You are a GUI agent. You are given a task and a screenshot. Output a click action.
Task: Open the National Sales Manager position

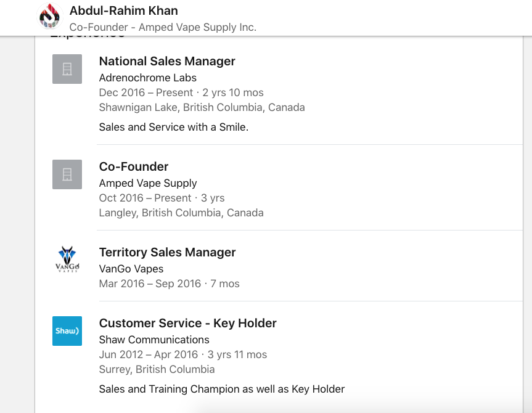click(167, 62)
